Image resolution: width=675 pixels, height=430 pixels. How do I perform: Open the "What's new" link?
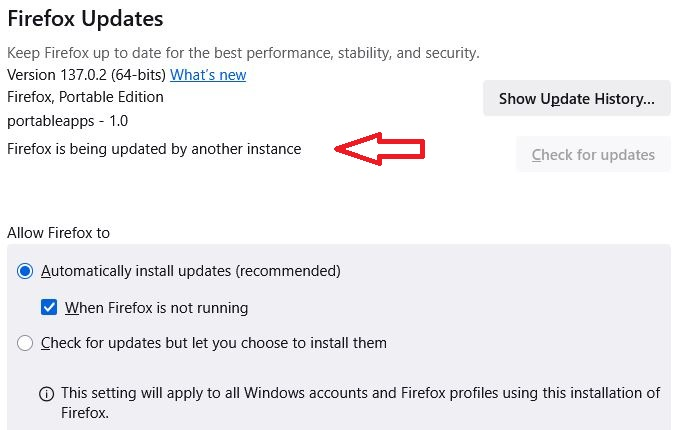[x=208, y=75]
